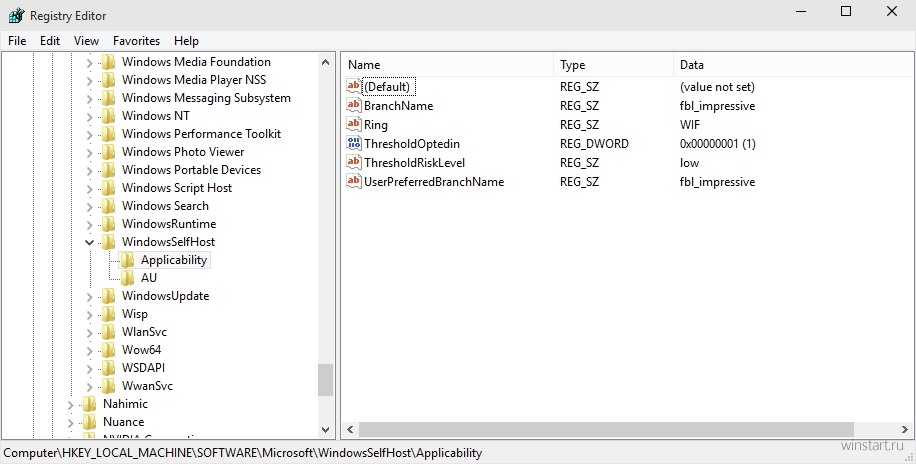
Task: Select the UserPreferredBranchName value name
Action: [x=434, y=182]
